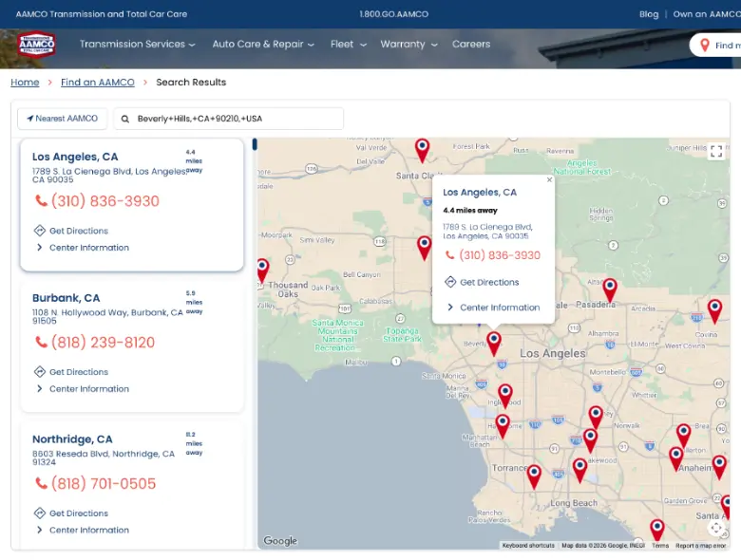Select the map pin near Hawthorne

503,425
